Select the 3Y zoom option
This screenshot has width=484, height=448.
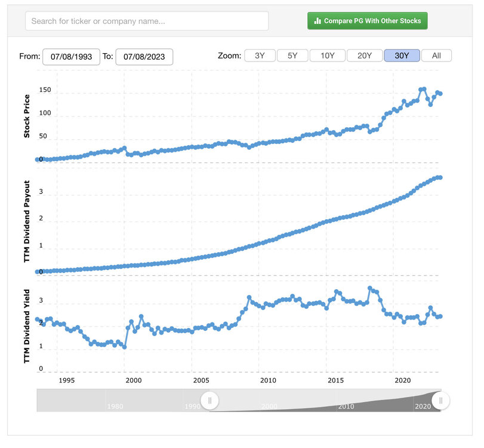pyautogui.click(x=260, y=56)
